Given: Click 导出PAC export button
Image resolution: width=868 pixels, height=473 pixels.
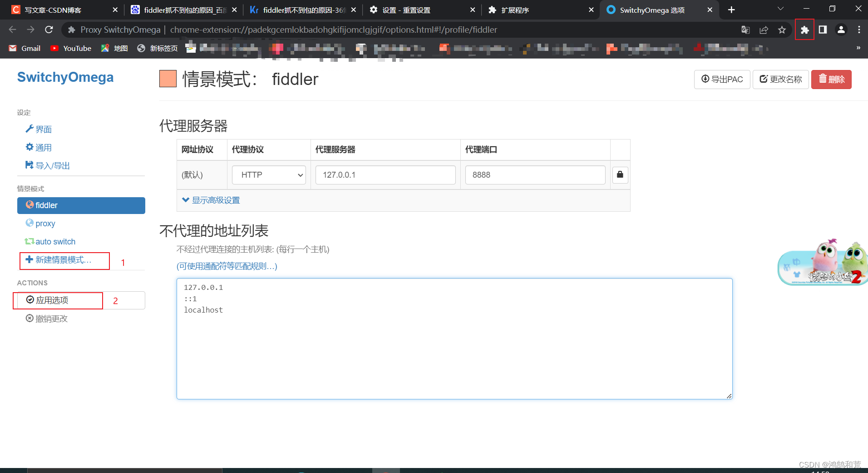Looking at the screenshot, I should click(x=722, y=80).
